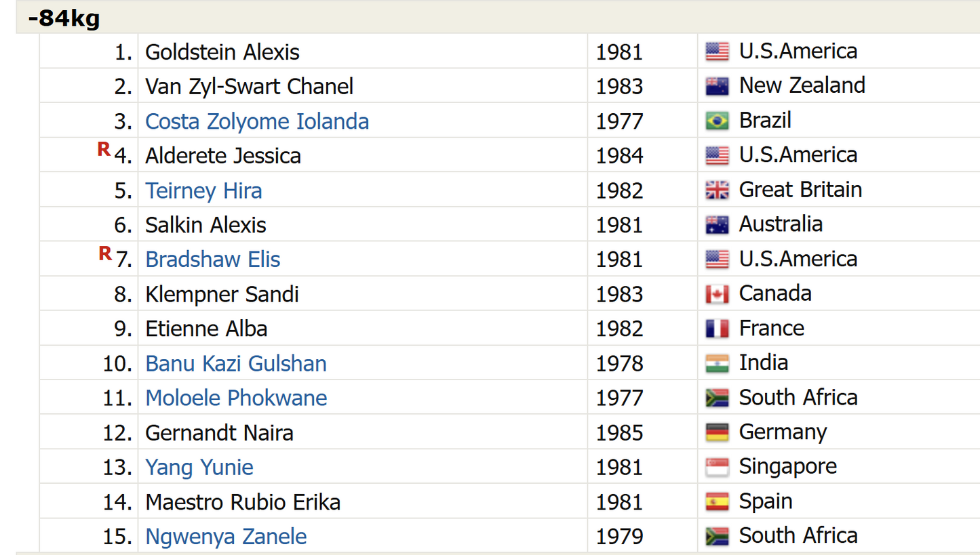
Task: Click the Canada flag icon
Action: pyautogui.click(x=717, y=294)
